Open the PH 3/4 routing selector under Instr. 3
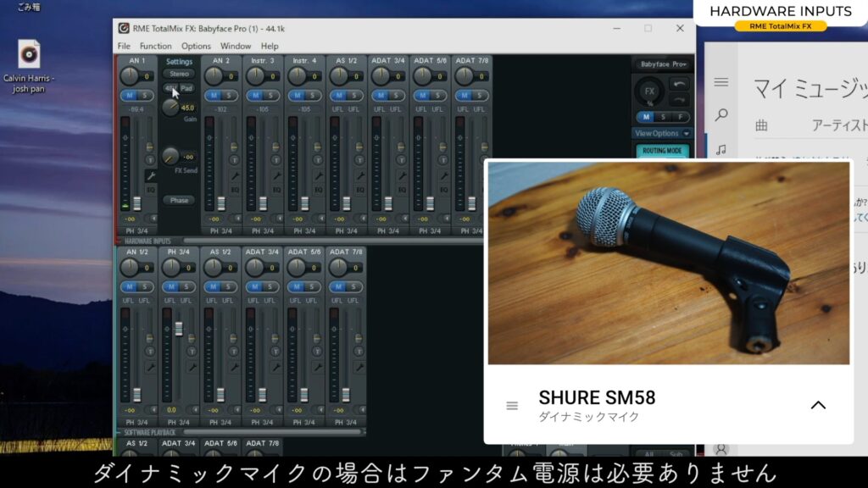 coord(263,230)
